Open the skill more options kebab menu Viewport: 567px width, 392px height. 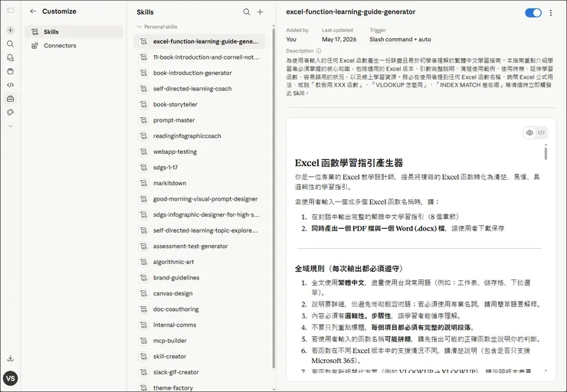[x=551, y=13]
